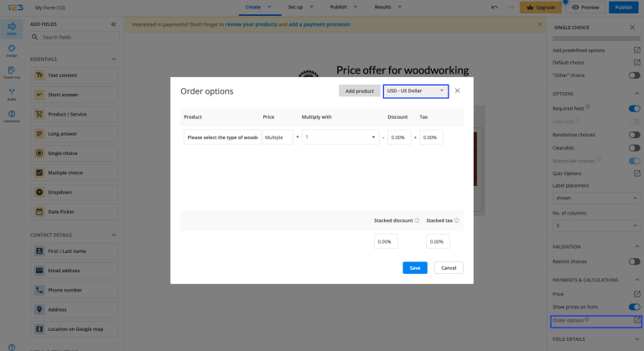Open the USD - US Dollar currency dropdown
This screenshot has width=644, height=351.
416,90
